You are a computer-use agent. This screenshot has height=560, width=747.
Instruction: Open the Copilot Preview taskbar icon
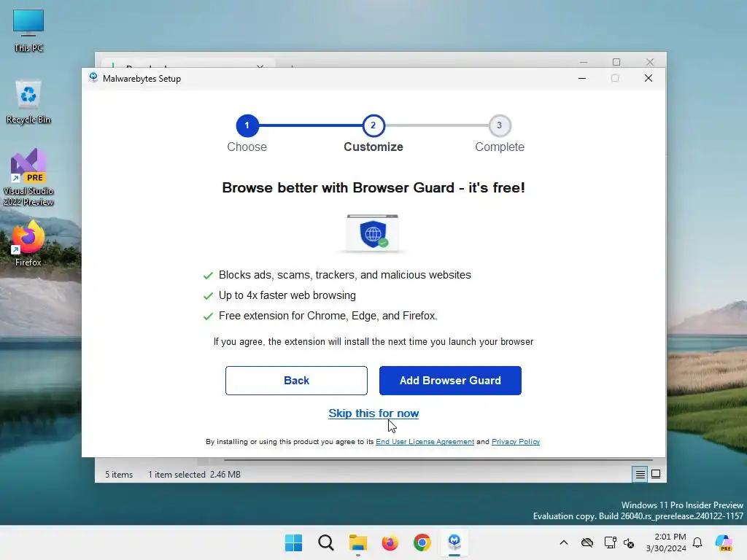pos(724,542)
